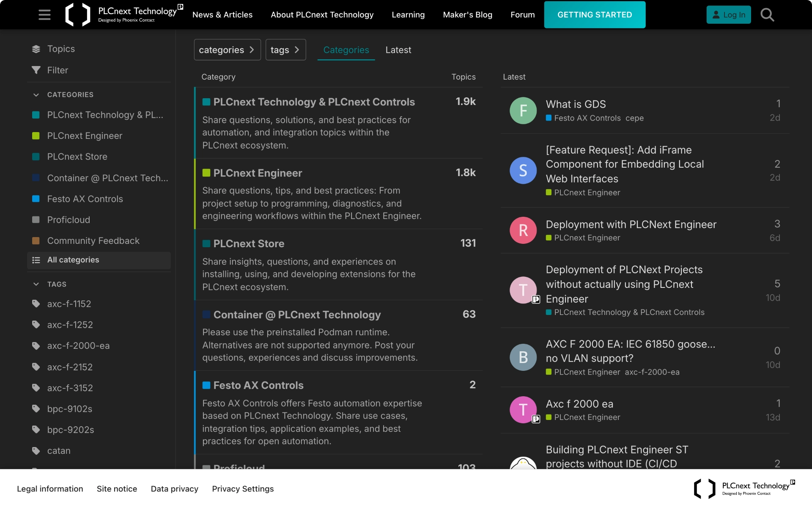812x508 pixels.
Task: Open the tags dropdown filter
Action: click(285, 50)
